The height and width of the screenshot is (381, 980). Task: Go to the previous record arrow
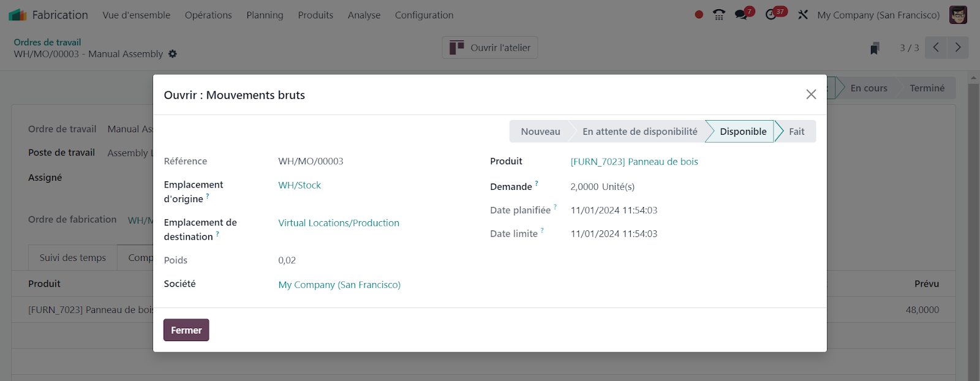(936, 48)
